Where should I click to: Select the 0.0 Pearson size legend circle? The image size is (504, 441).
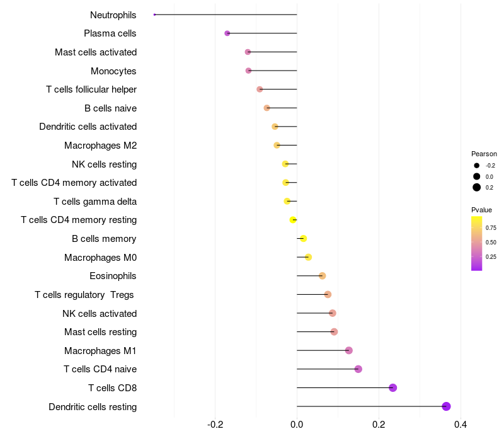point(477,176)
